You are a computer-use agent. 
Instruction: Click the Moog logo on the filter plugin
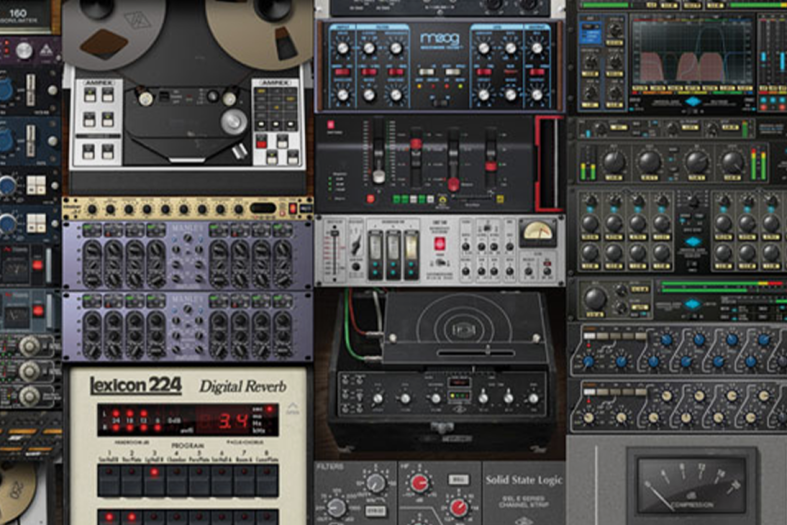coord(440,39)
